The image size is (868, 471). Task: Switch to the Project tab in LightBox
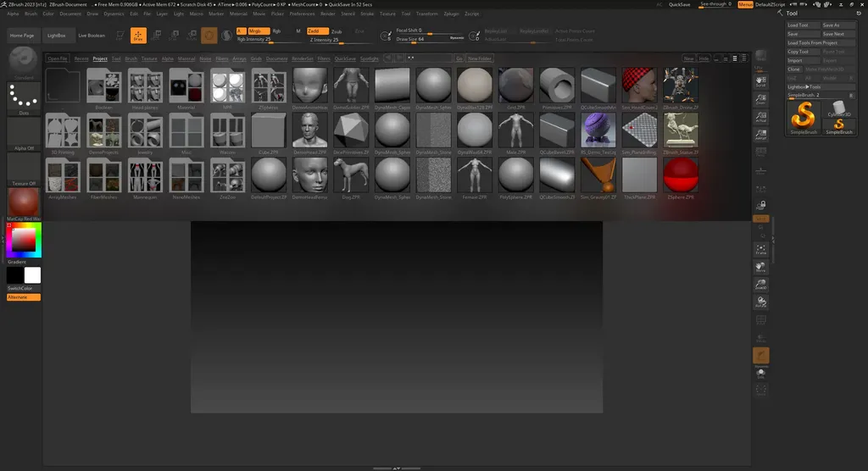pyautogui.click(x=100, y=58)
